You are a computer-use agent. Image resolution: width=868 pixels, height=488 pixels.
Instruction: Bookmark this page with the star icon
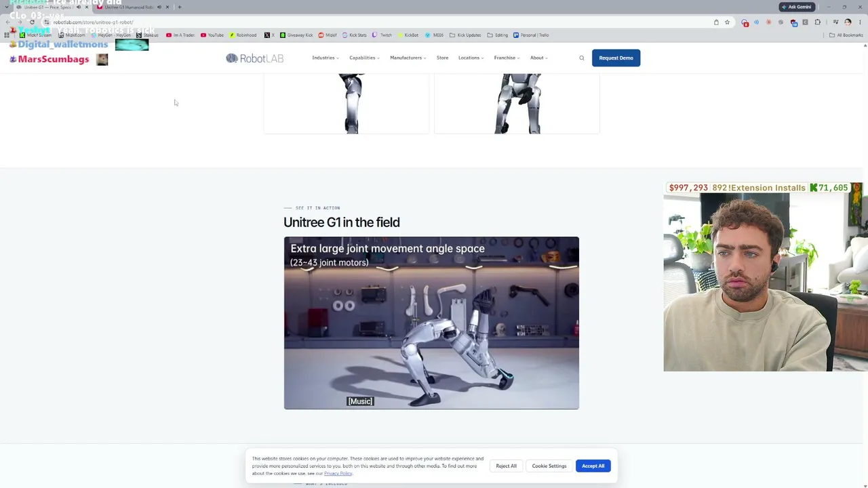727,22
